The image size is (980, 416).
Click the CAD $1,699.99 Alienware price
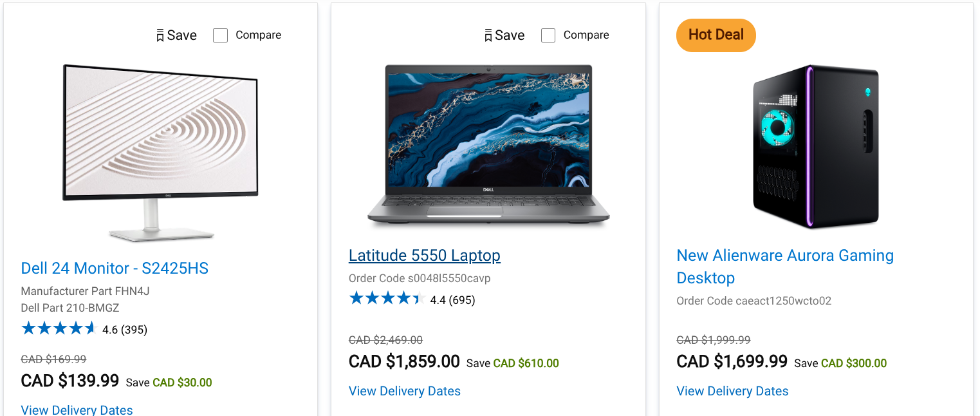click(x=732, y=361)
